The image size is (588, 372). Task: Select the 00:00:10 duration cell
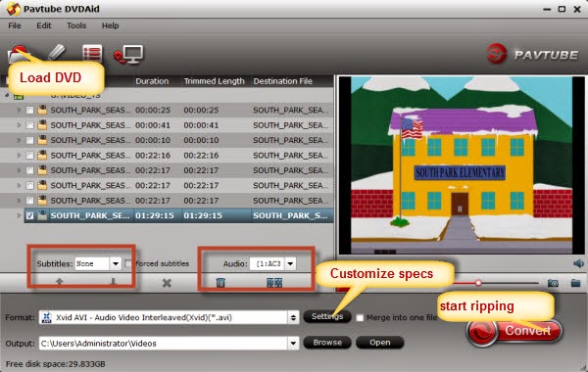click(153, 140)
